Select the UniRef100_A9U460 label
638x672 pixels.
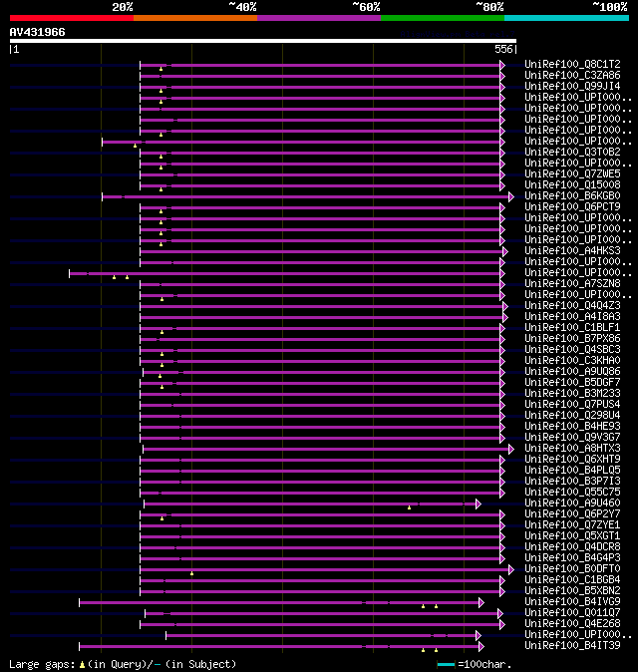pyautogui.click(x=572, y=504)
